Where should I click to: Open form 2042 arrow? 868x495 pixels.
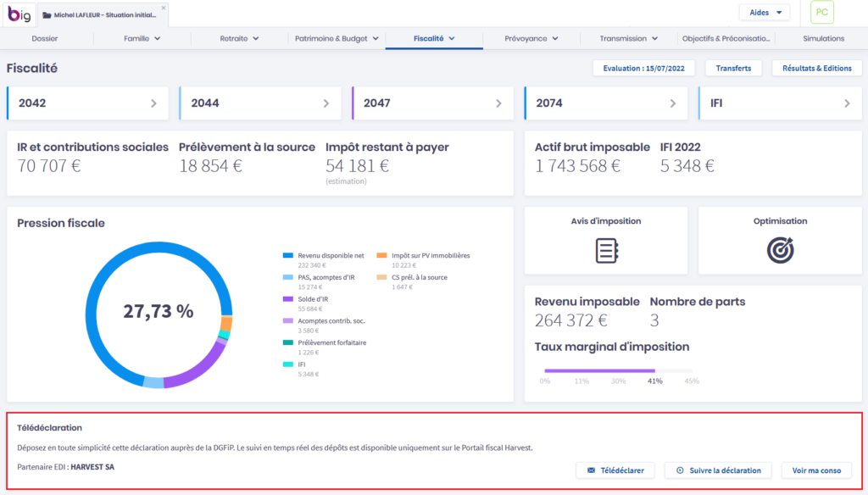[x=153, y=103]
